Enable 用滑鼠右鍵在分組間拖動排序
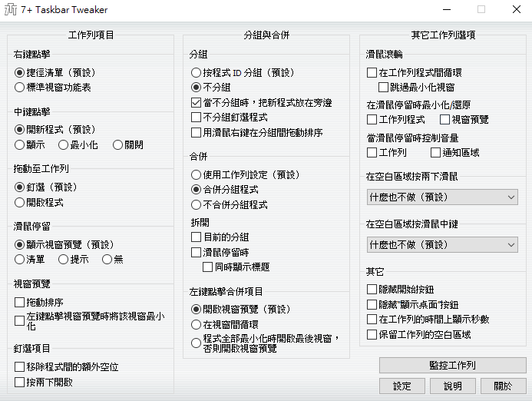 click(257, 132)
